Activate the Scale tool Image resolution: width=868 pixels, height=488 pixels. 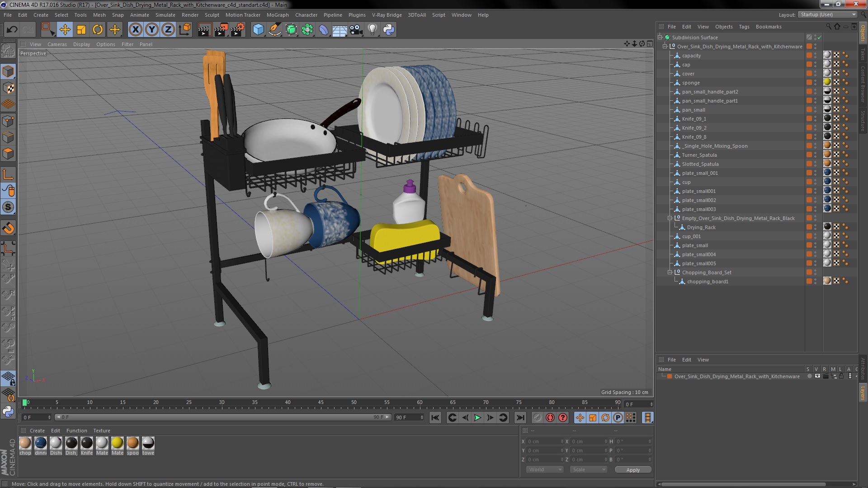pyautogui.click(x=81, y=30)
